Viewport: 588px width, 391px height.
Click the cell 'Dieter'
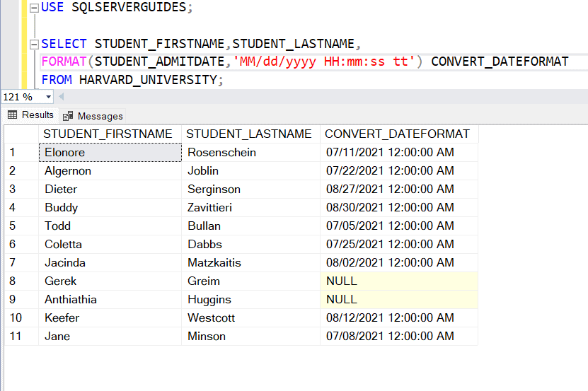pos(110,189)
